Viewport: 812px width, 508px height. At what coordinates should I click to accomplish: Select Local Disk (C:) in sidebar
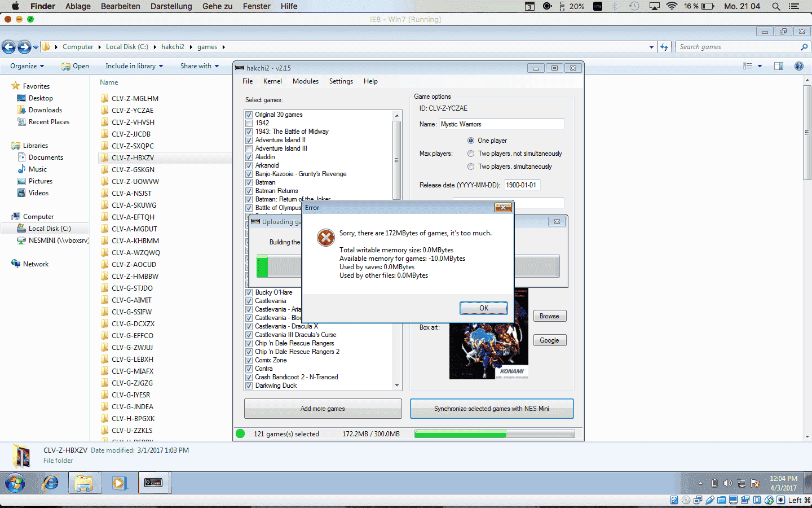pos(50,229)
